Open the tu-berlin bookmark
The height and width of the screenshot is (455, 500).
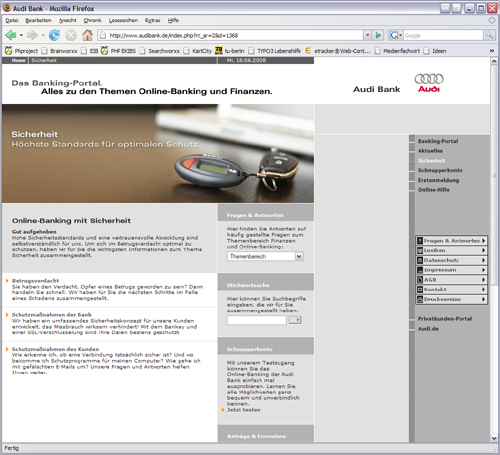230,51
